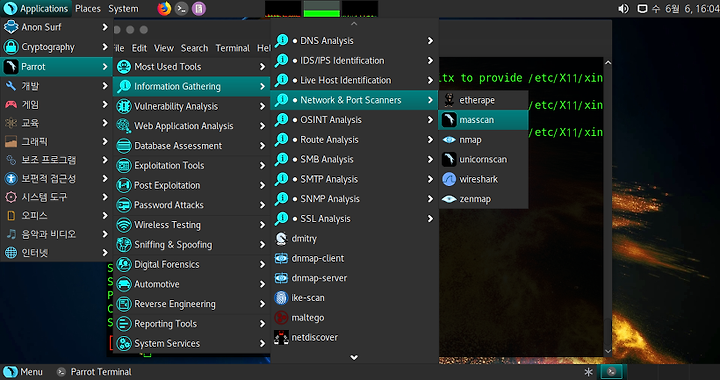Open Terminal menu in terminal window

click(x=232, y=48)
